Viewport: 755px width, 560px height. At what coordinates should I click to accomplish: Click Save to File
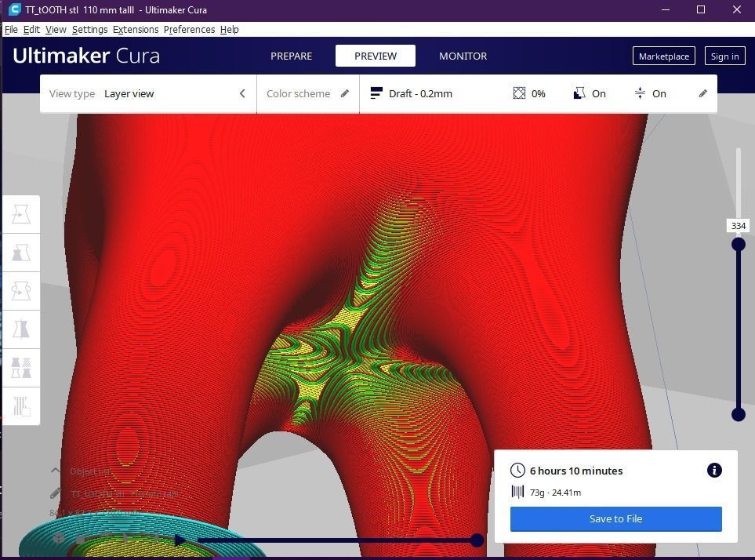click(x=616, y=518)
